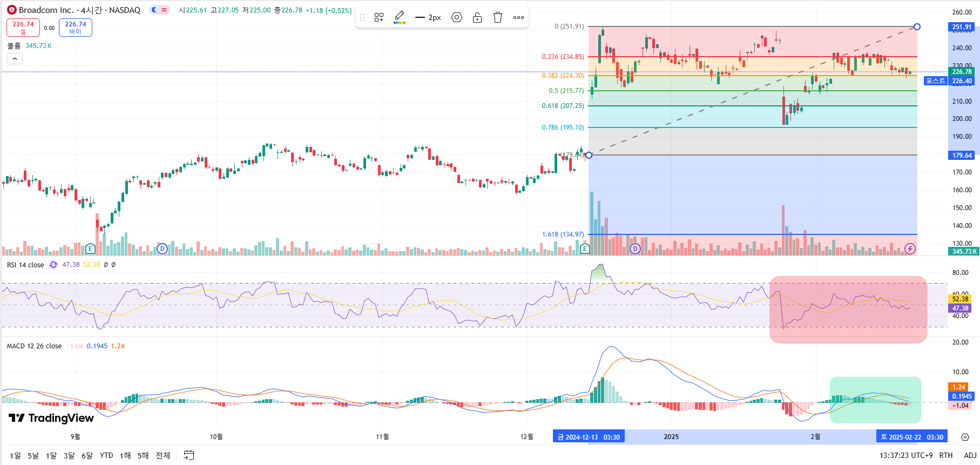Open the UTC+9 timezone clock menu
The width and height of the screenshot is (980, 465).
[x=906, y=455]
